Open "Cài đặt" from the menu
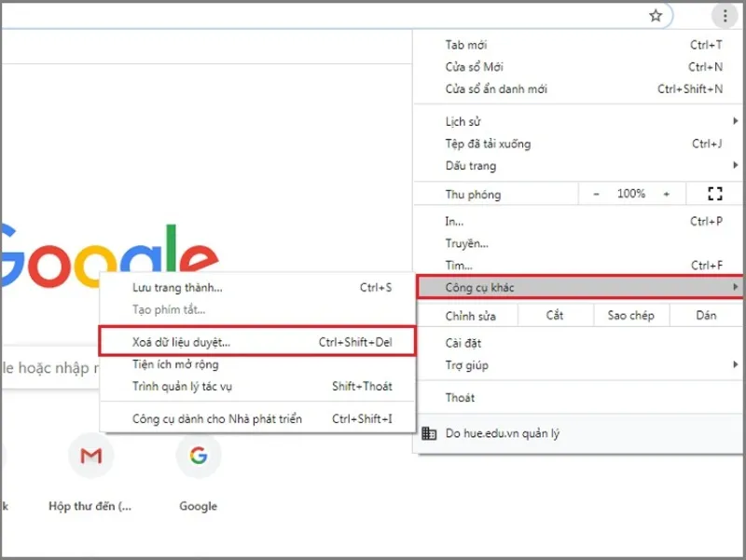This screenshot has width=746, height=560. click(x=464, y=343)
